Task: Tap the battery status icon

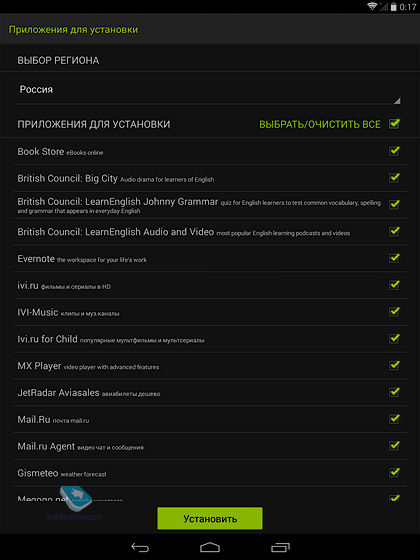Action: point(394,7)
